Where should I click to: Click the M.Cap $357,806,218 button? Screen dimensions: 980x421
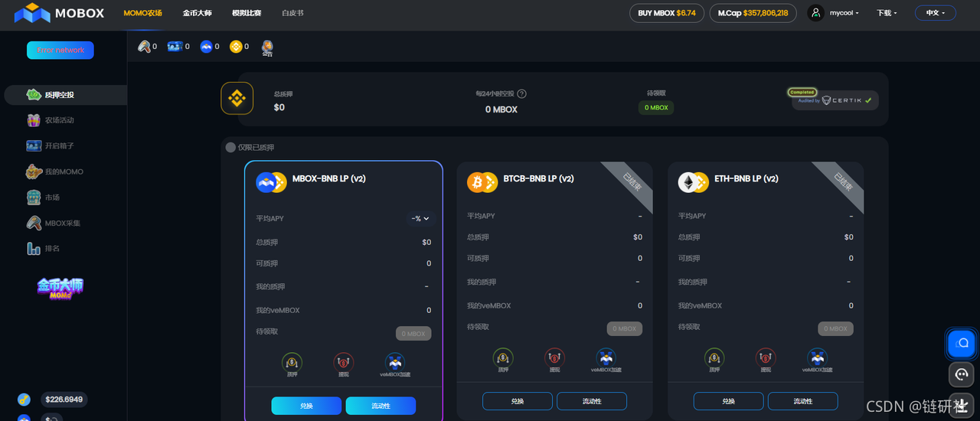coord(753,13)
